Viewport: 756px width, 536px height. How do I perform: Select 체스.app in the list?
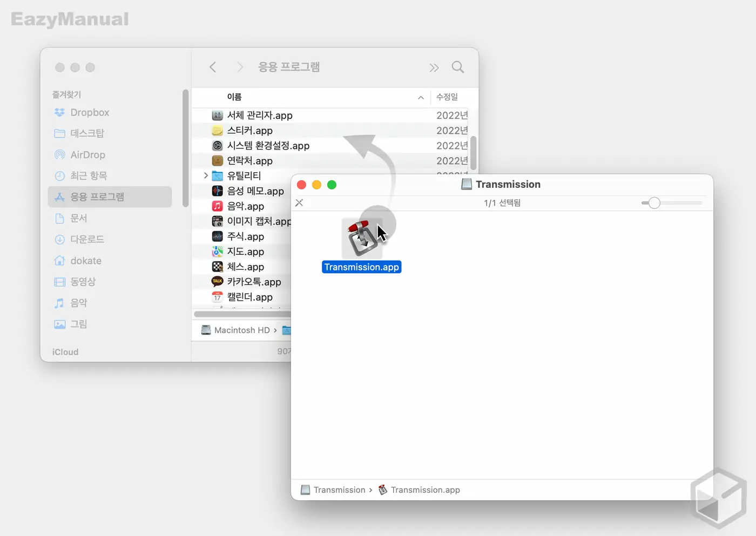[245, 267]
